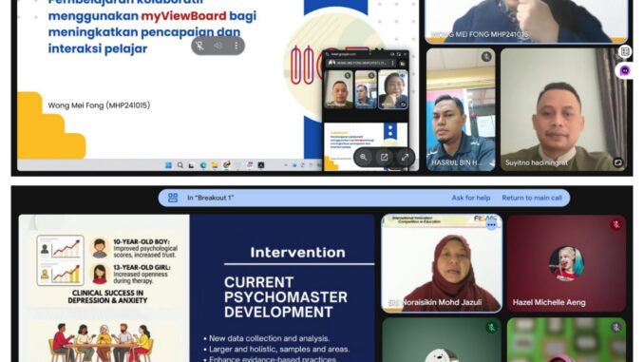Open the three-dot menu in picture-in-picture header

(393, 64)
